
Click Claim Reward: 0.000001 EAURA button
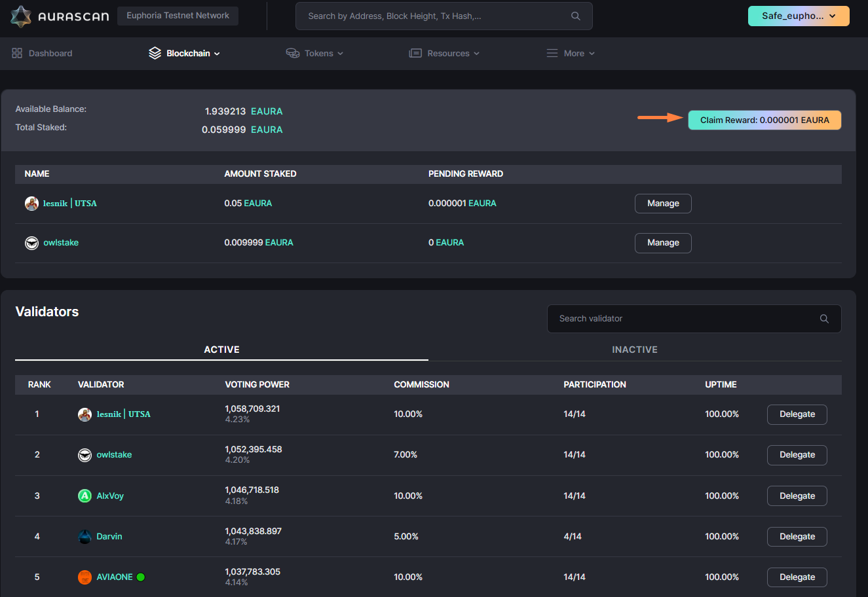764,120
